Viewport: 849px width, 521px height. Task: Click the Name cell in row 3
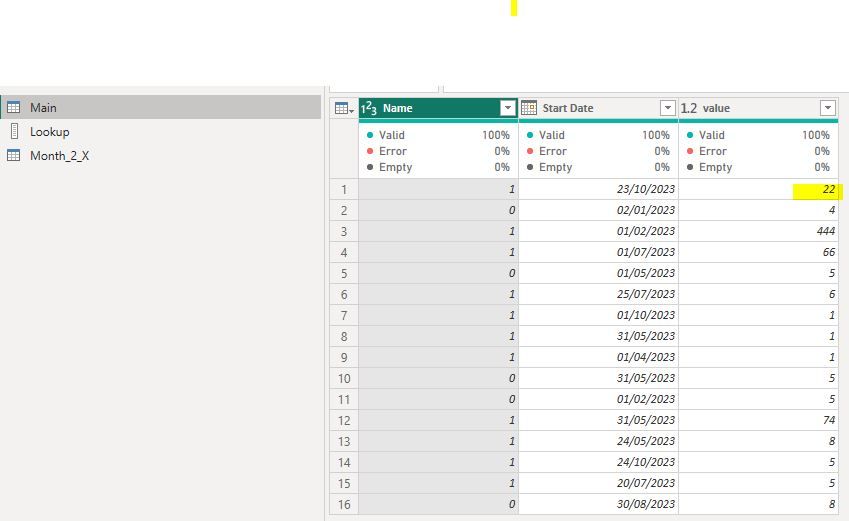[x=438, y=231]
